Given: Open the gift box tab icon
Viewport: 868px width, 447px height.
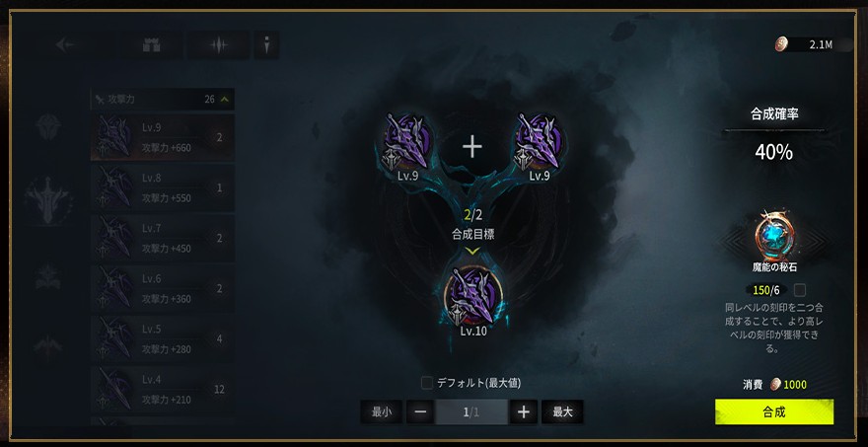Looking at the screenshot, I should pyautogui.click(x=151, y=45).
